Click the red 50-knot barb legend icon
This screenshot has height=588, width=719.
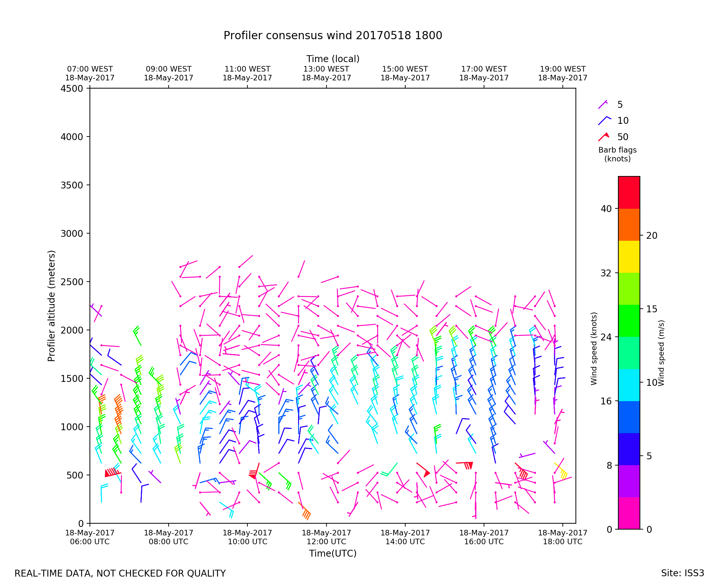pyautogui.click(x=603, y=137)
